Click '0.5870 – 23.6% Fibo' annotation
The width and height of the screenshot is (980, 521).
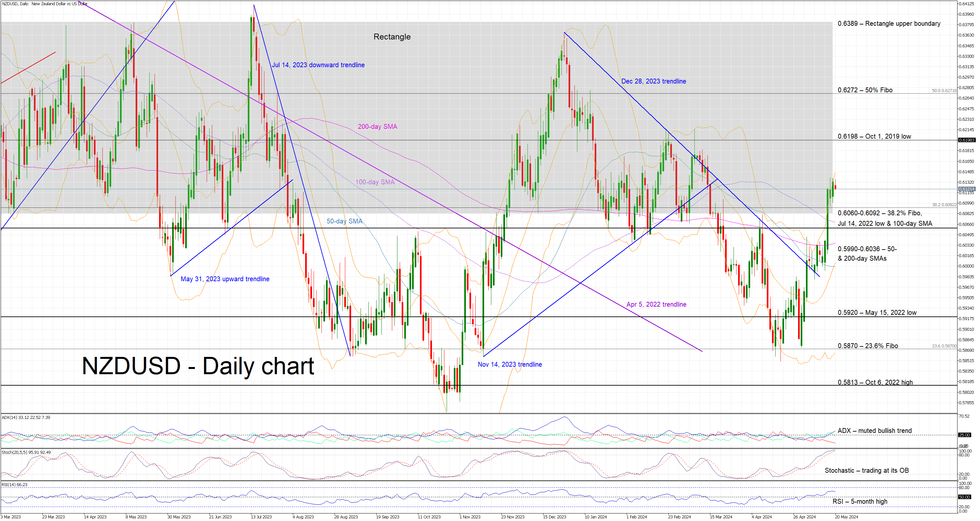click(x=868, y=346)
